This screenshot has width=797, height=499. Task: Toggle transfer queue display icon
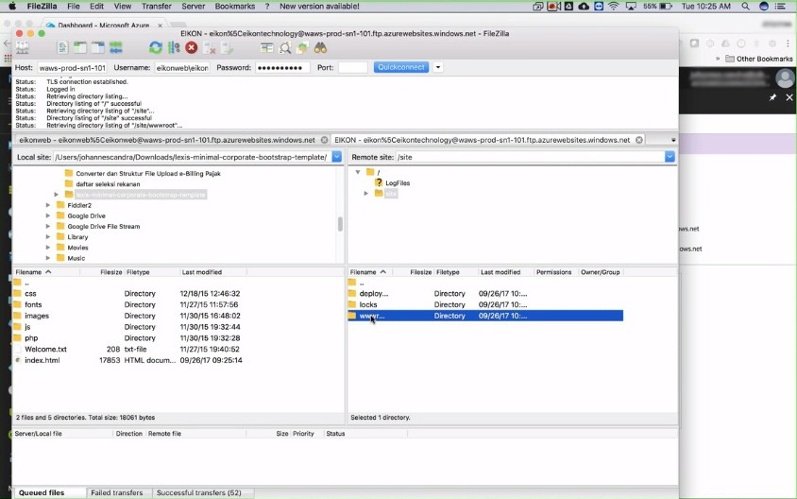point(116,48)
